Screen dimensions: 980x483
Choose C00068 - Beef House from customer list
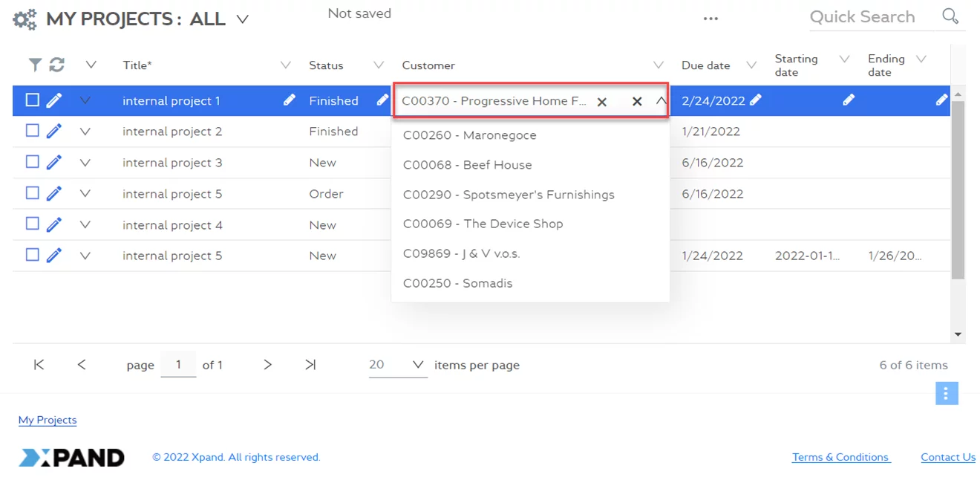pyautogui.click(x=467, y=165)
